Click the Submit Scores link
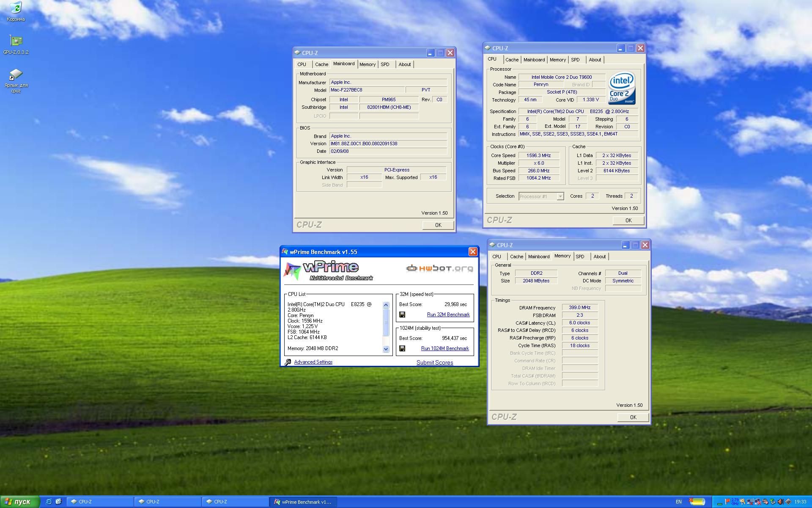This screenshot has width=812, height=508. coord(435,362)
